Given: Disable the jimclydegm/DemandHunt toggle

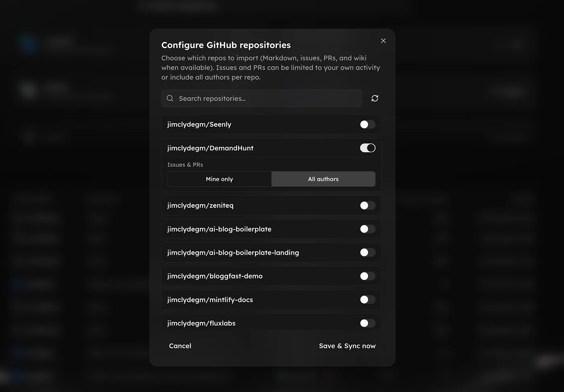Looking at the screenshot, I should [x=367, y=148].
